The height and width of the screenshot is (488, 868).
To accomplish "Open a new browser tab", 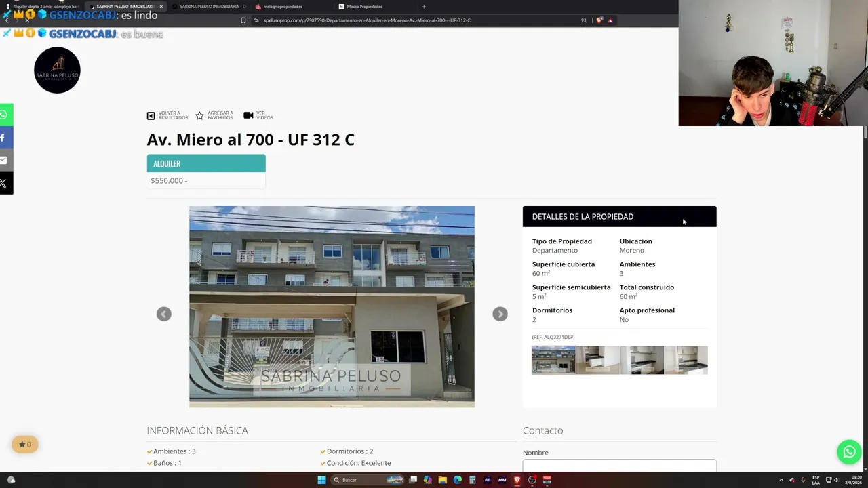I will pos(424,7).
